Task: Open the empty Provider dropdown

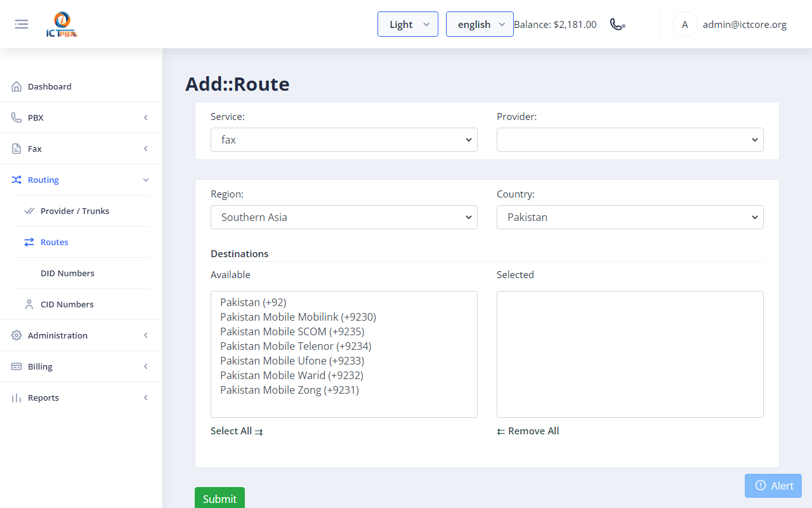Action: (x=630, y=140)
